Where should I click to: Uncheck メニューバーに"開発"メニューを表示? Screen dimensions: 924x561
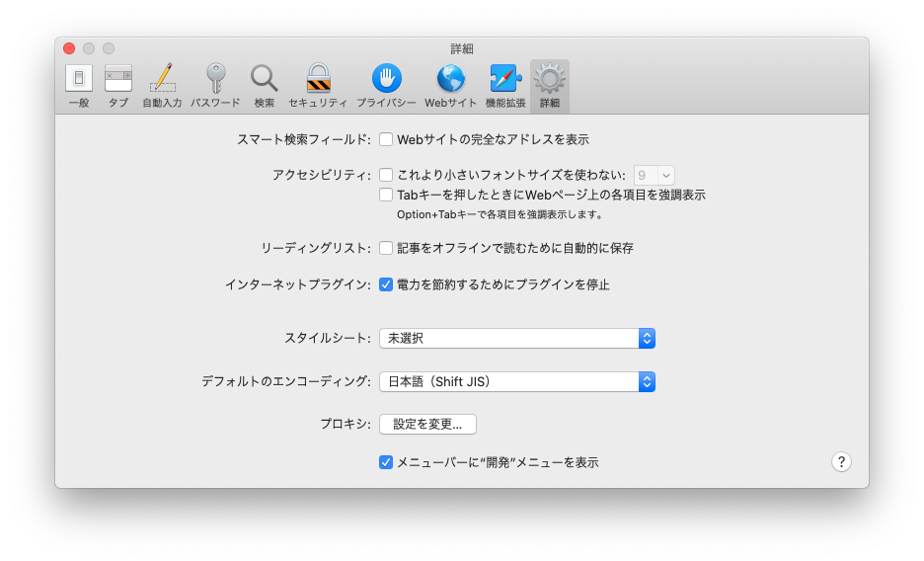386,462
